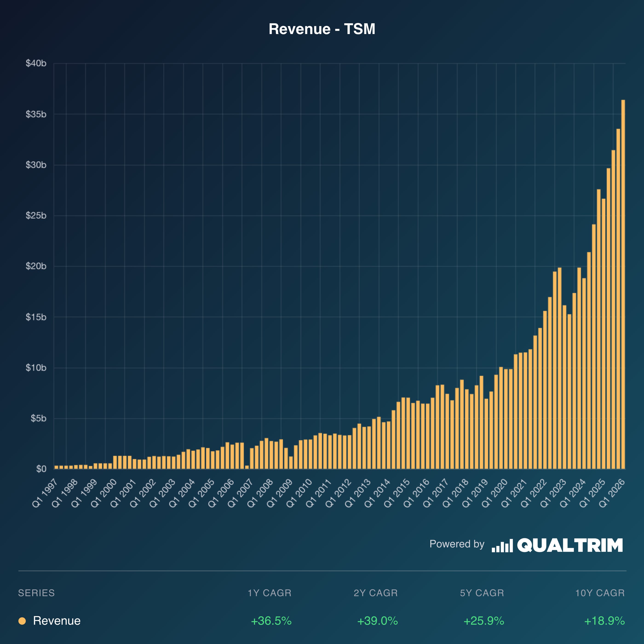Click the tallest bar at Q1 2026
Screen dimensions: 644x644
click(x=623, y=283)
